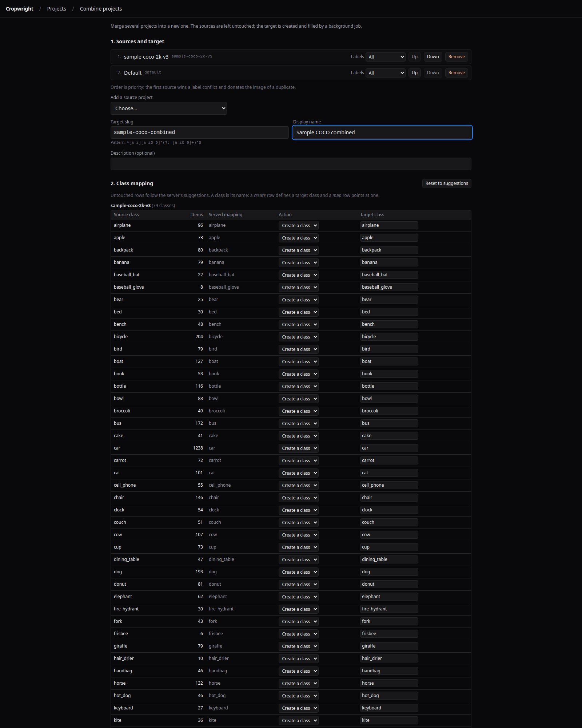Image resolution: width=582 pixels, height=728 pixels.
Task: Move sample-coco-2k-v3 source Down
Action: (x=433, y=57)
